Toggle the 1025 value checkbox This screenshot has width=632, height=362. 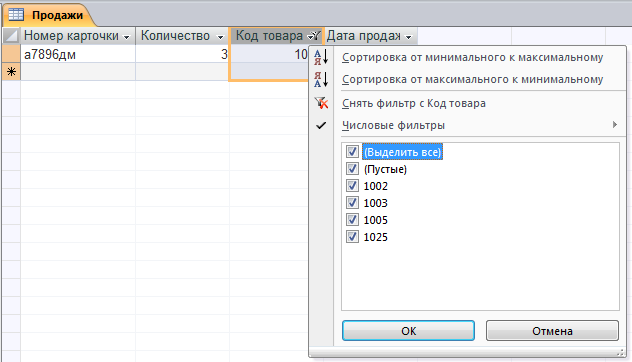coord(352,236)
